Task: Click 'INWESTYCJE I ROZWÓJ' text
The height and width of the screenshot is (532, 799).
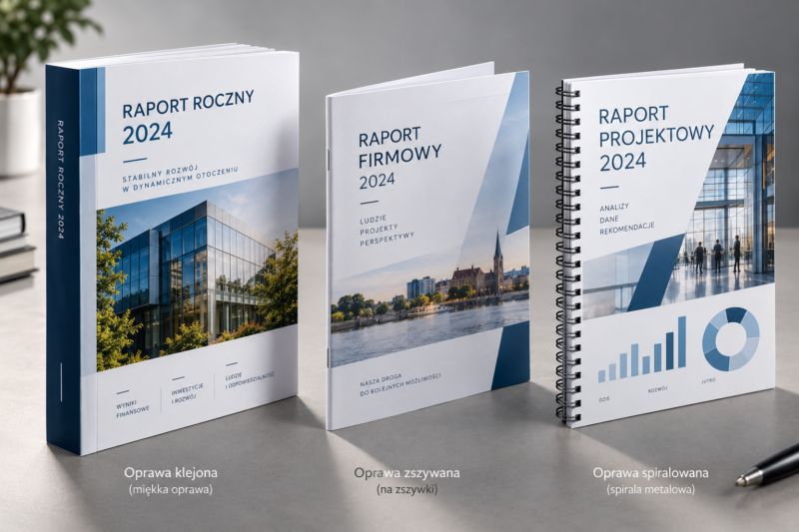Action: [187, 392]
